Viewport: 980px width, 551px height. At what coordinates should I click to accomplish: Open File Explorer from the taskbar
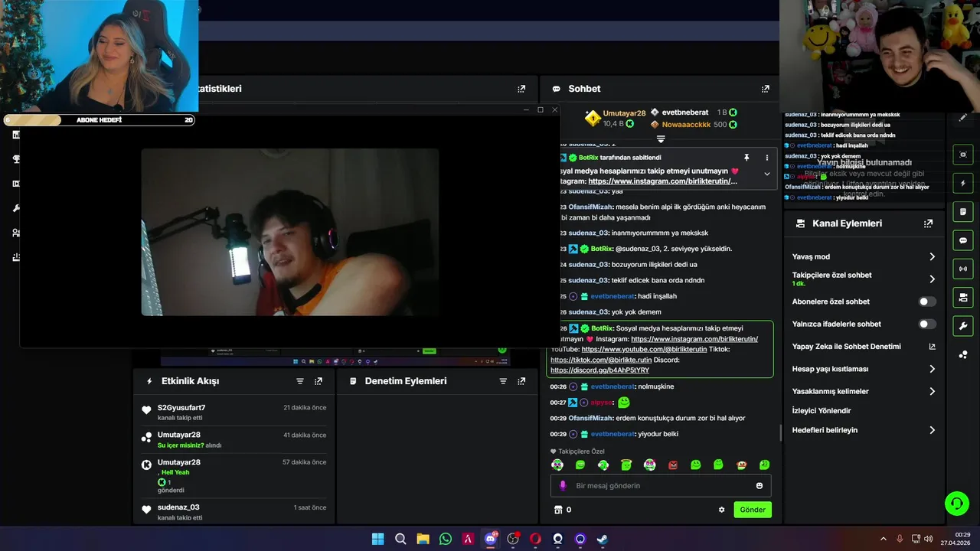coord(423,539)
